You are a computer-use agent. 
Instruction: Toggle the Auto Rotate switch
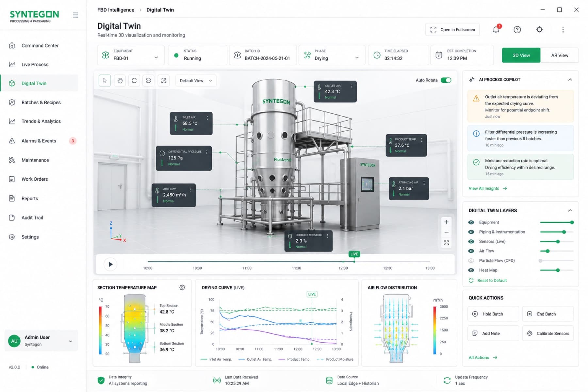[446, 80]
